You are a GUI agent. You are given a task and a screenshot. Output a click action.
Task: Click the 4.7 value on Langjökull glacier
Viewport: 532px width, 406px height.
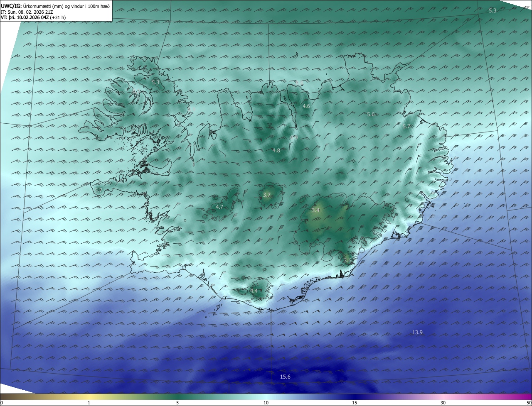(x=219, y=206)
